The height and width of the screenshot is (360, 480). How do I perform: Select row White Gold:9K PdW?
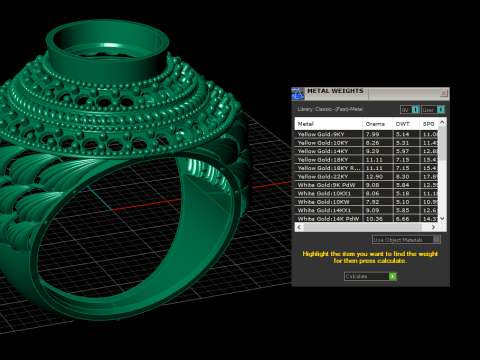[367, 185]
